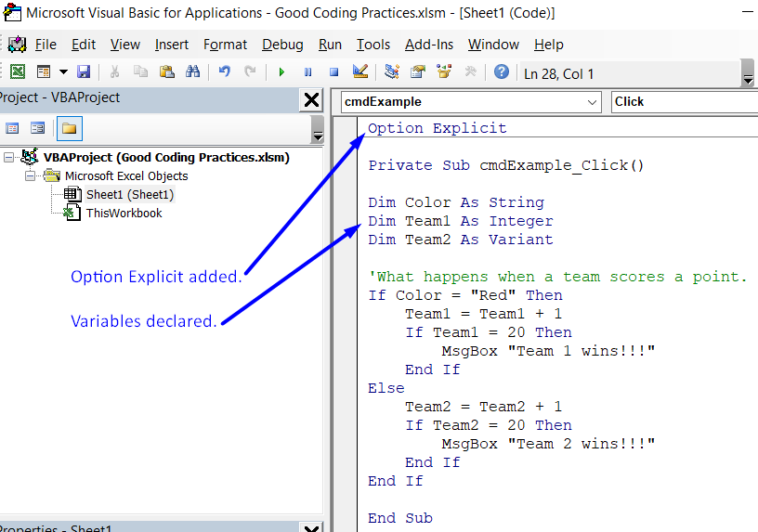Click the Dim Team2 As Variant line
Image resolution: width=758 pixels, height=532 pixels.
pyautogui.click(x=460, y=240)
